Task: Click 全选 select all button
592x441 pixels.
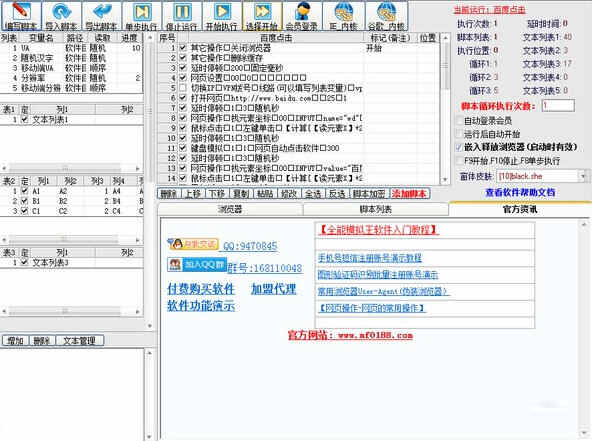Action: point(313,194)
